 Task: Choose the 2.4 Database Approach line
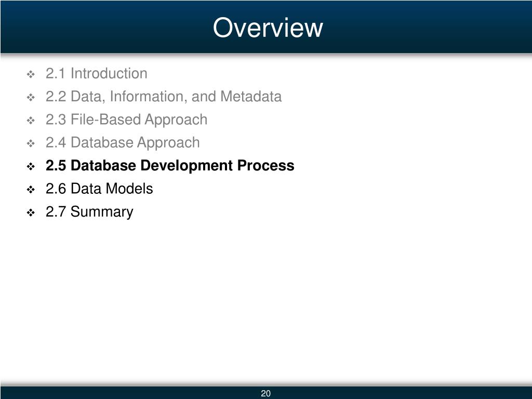tap(123, 143)
